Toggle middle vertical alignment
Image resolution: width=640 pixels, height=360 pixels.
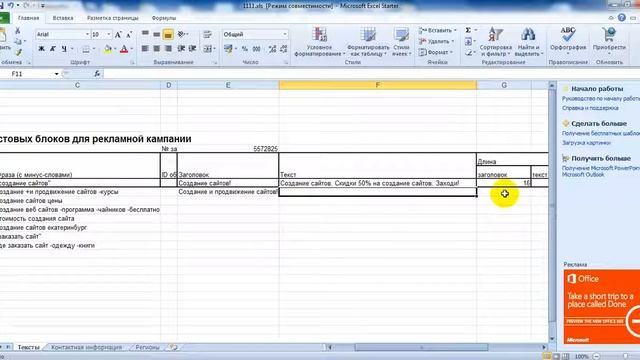pyautogui.click(x=156, y=34)
